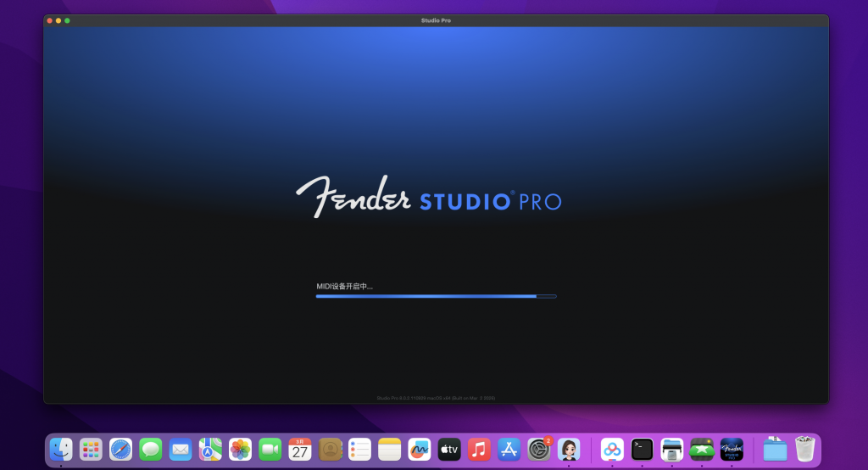Click the Fender Studio Pro dock icon
Viewport: 868px width, 470px height.
tap(732, 449)
